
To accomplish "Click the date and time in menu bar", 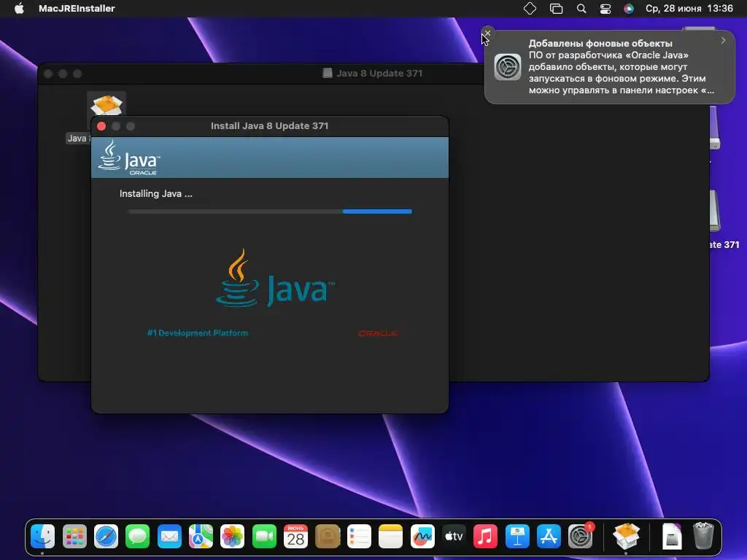I will [x=689, y=9].
